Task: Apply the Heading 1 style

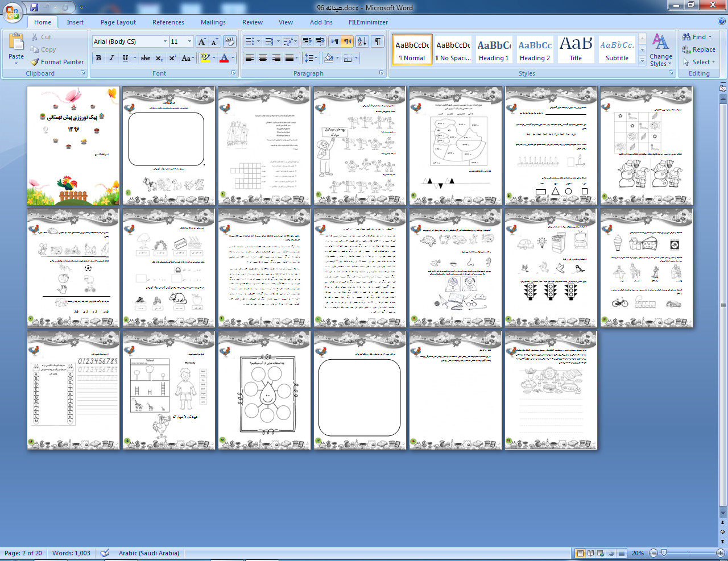Action: [x=494, y=49]
